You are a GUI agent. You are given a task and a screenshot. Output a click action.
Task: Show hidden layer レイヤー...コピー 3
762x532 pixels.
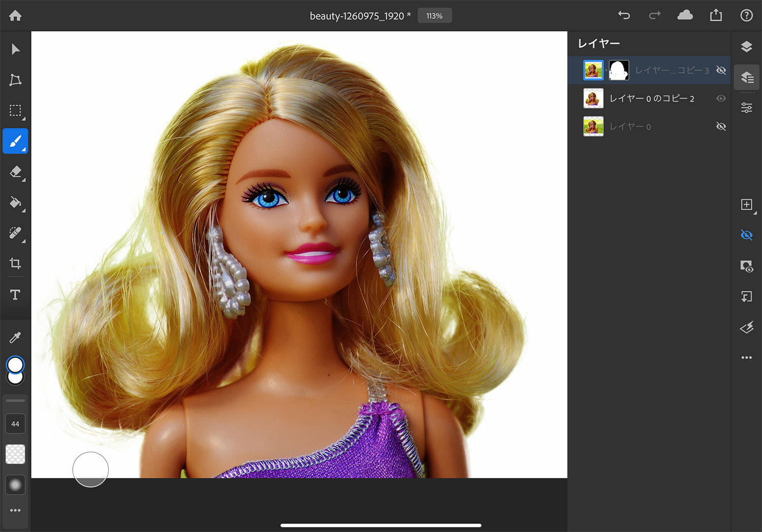pyautogui.click(x=721, y=70)
